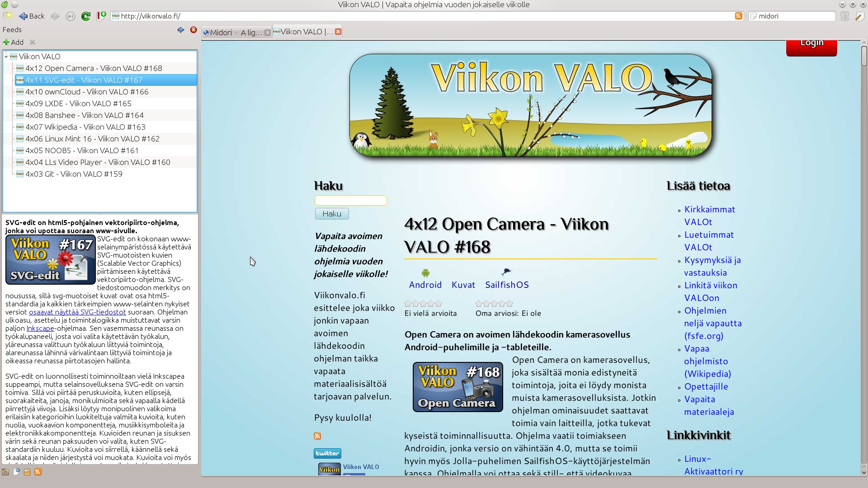Screen dimensions: 868x488
Task: Open Kirkkaimmat VALOt link
Action: click(709, 216)
